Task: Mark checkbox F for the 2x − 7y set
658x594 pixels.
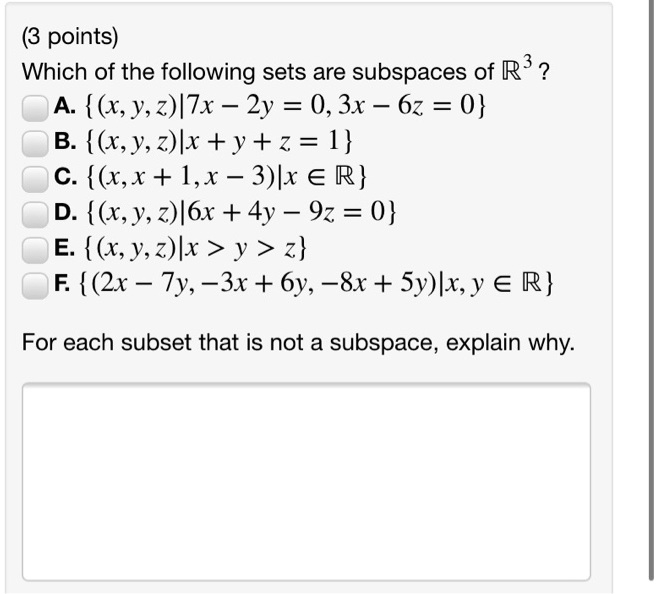Action: [x=35, y=286]
